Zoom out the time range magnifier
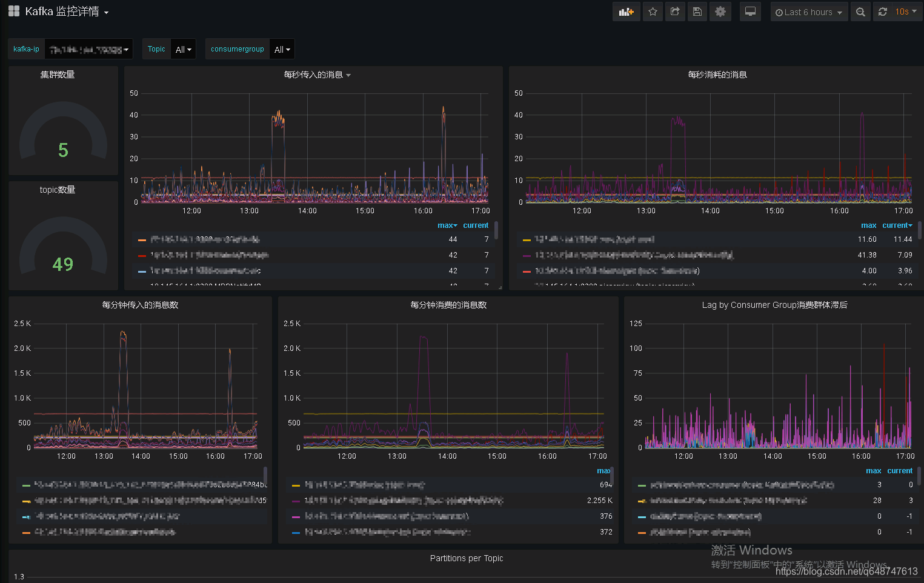Viewport: 924px width, 583px height. (x=860, y=12)
